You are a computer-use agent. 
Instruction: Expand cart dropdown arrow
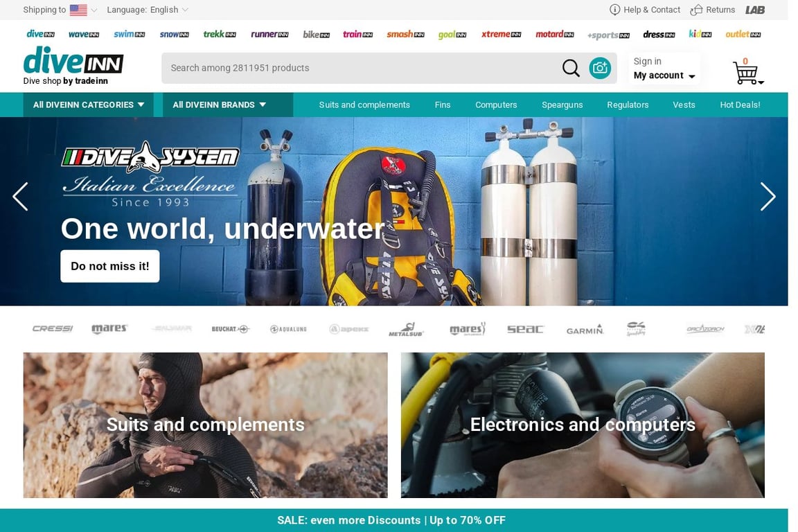[761, 82]
